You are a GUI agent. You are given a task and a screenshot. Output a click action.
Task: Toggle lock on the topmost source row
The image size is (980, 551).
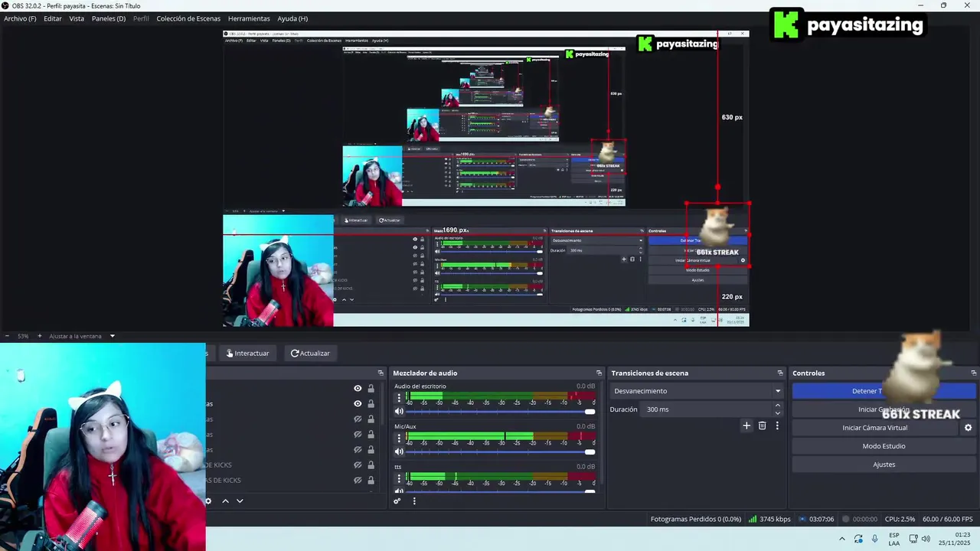(371, 388)
